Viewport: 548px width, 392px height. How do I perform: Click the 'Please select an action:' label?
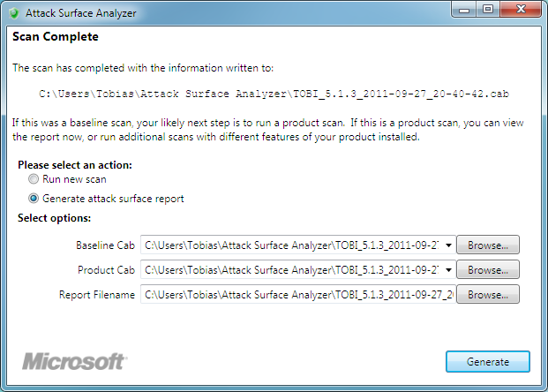coord(75,165)
